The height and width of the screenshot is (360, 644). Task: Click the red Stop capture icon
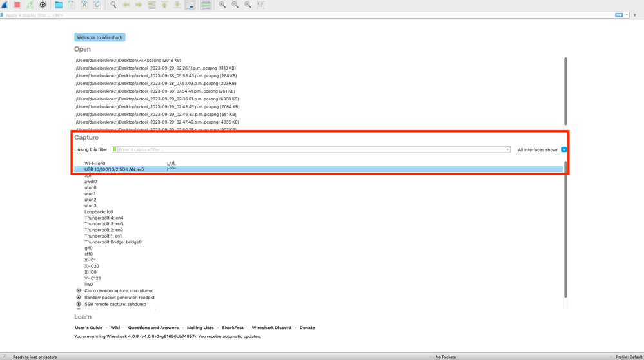[x=17, y=5]
